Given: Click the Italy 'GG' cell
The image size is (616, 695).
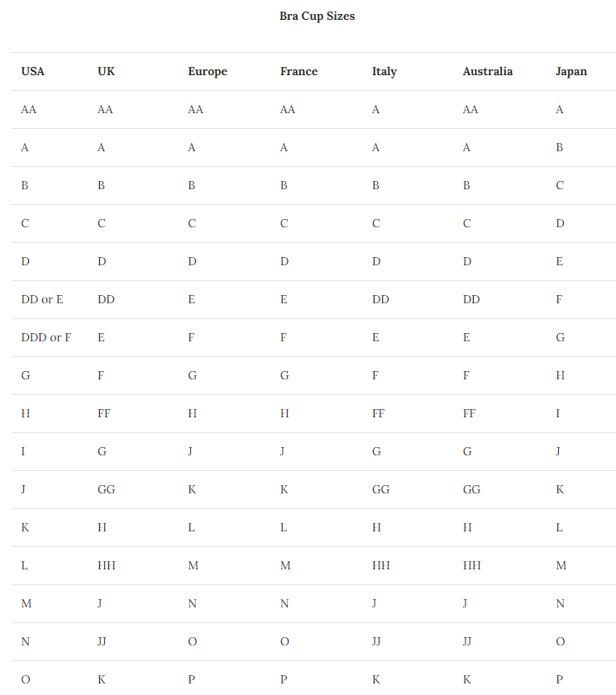Looking at the screenshot, I should click(x=380, y=490).
